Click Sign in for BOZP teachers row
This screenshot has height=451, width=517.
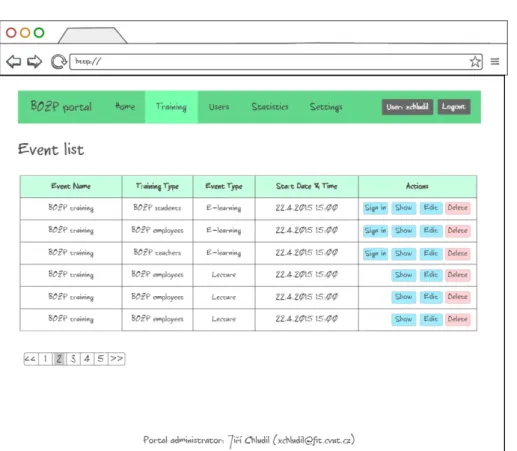pyautogui.click(x=375, y=254)
